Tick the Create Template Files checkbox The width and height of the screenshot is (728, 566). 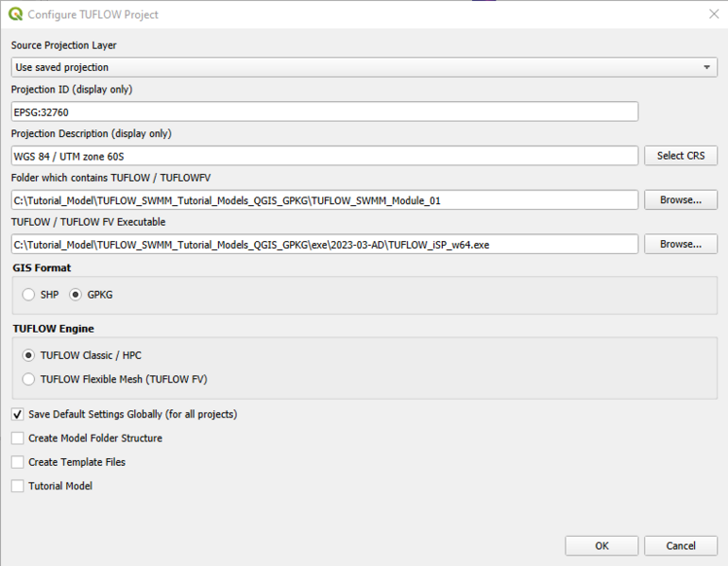[18, 462]
